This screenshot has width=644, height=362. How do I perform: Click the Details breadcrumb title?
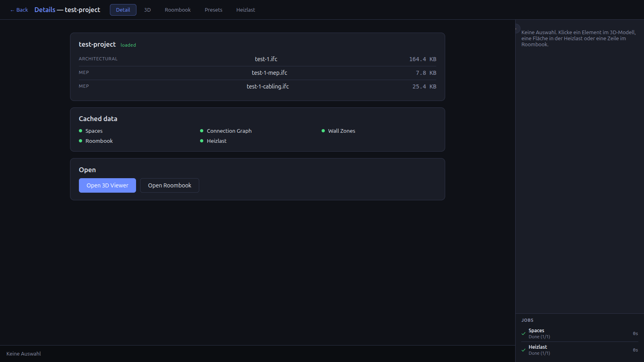[45, 10]
